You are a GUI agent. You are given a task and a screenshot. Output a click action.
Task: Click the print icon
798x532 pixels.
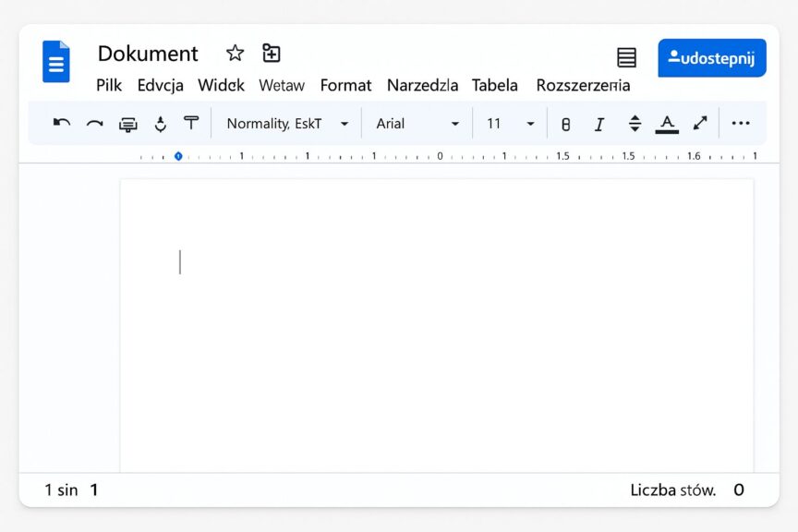click(127, 124)
